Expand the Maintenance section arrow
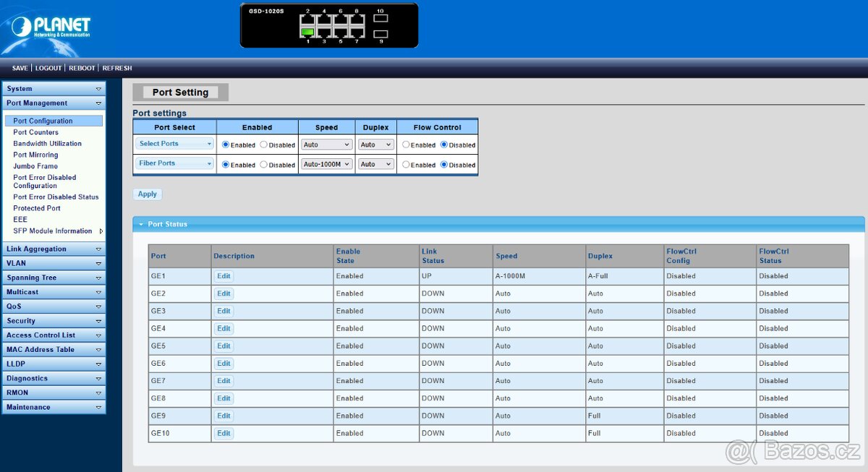This screenshot has height=472, width=868. tap(99, 407)
